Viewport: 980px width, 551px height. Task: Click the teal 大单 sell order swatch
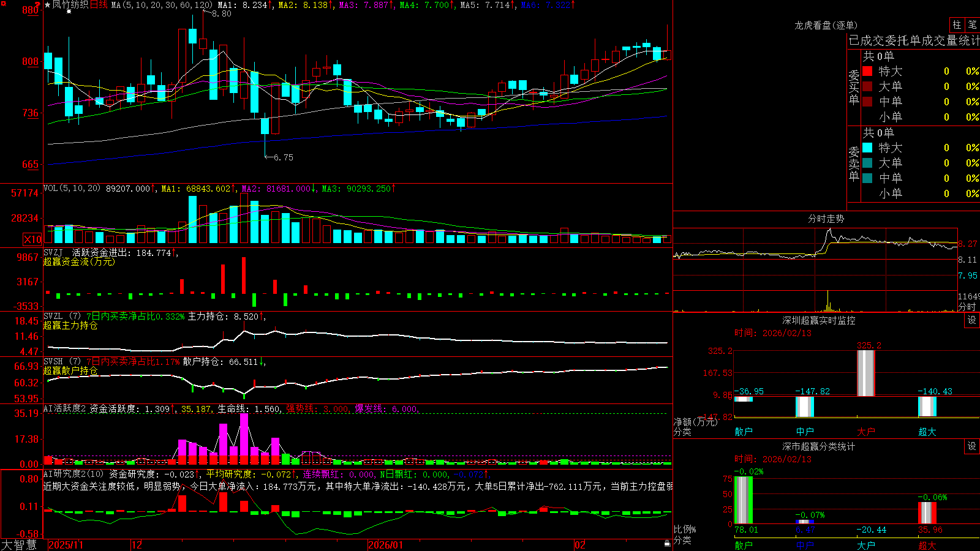click(x=867, y=163)
